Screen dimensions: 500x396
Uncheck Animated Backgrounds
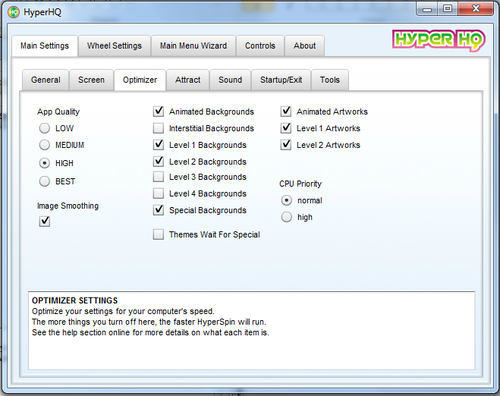pos(158,111)
